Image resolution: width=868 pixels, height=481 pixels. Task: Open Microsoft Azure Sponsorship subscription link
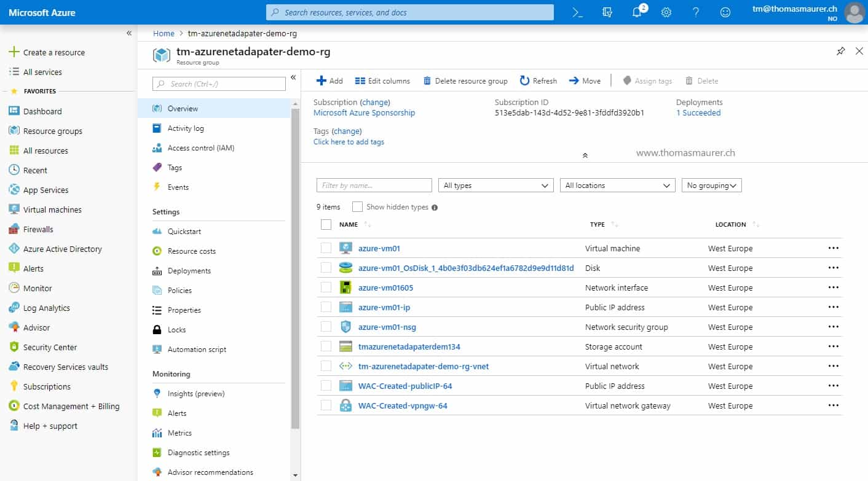364,113
